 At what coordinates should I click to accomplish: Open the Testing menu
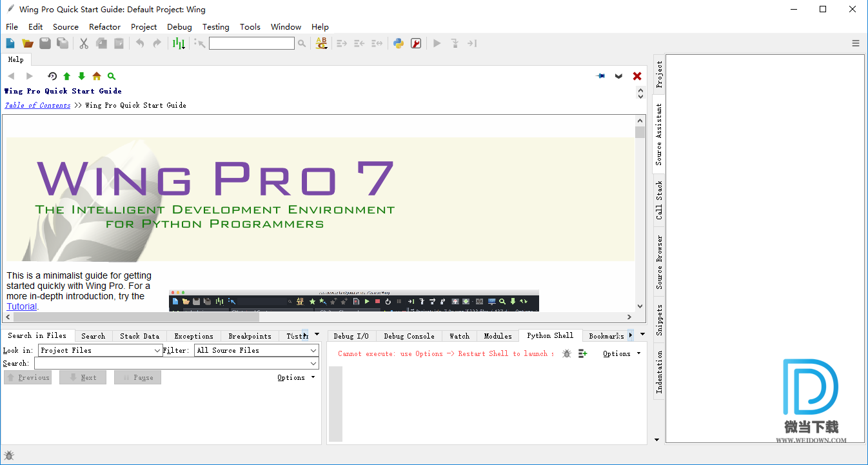[x=215, y=26]
